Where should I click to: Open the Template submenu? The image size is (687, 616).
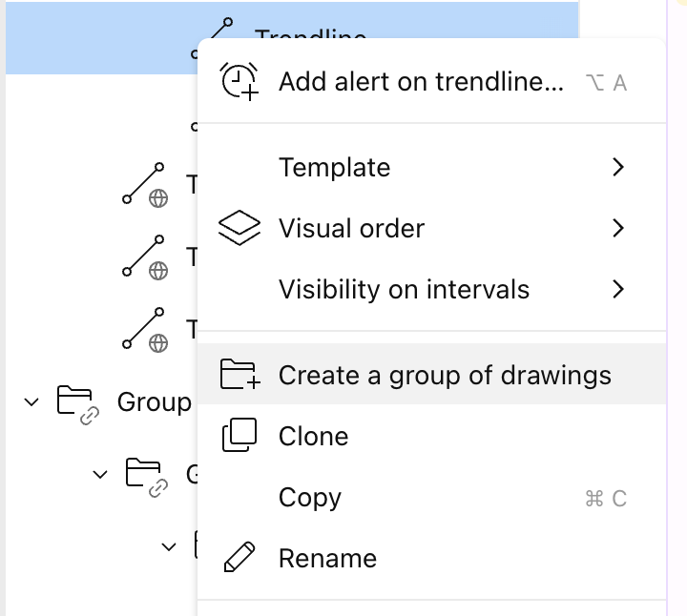tap(431, 167)
